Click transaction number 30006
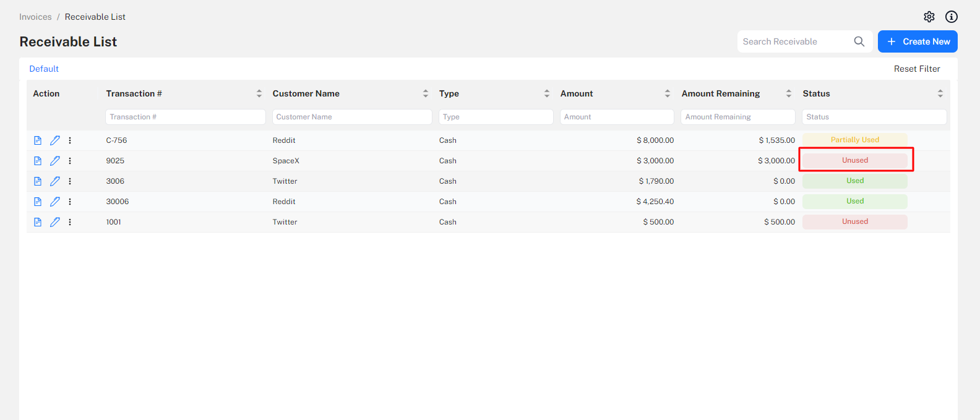This screenshot has width=980, height=420. (118, 202)
